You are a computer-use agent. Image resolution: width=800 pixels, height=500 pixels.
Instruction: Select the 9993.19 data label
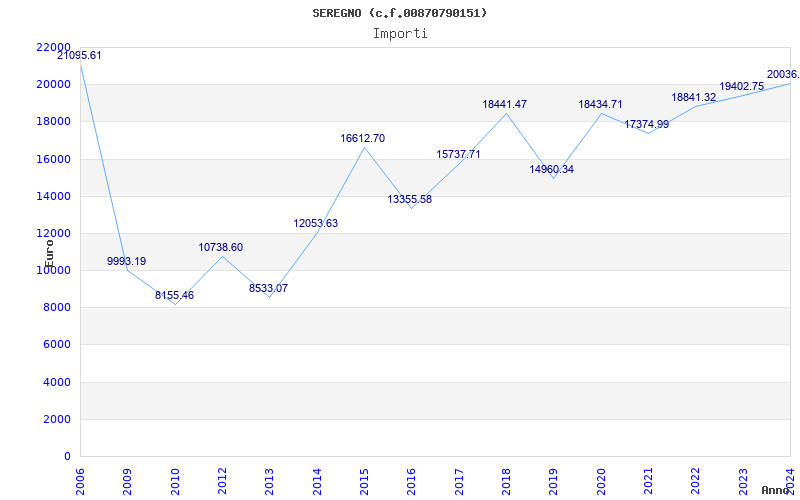point(127,261)
